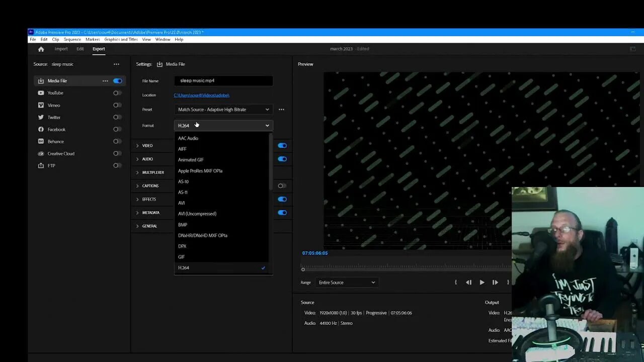
Task: Open the Clip menu
Action: click(55, 40)
